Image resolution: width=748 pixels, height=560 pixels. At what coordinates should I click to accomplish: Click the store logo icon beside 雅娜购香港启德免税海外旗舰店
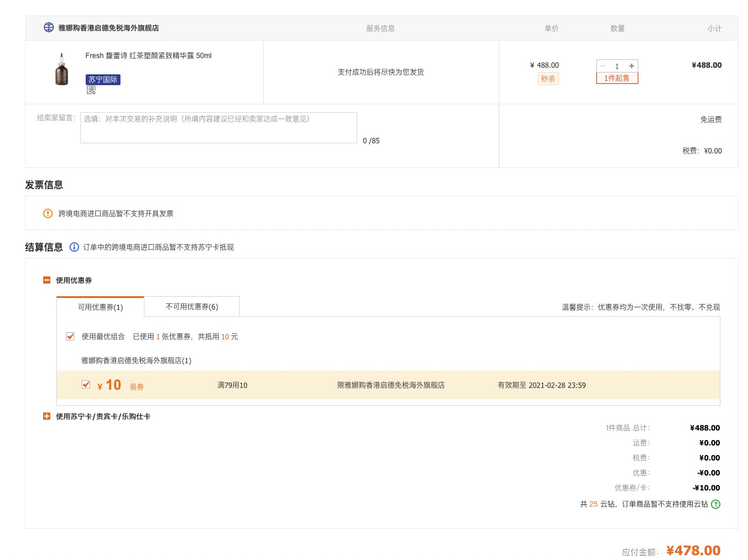point(49,28)
